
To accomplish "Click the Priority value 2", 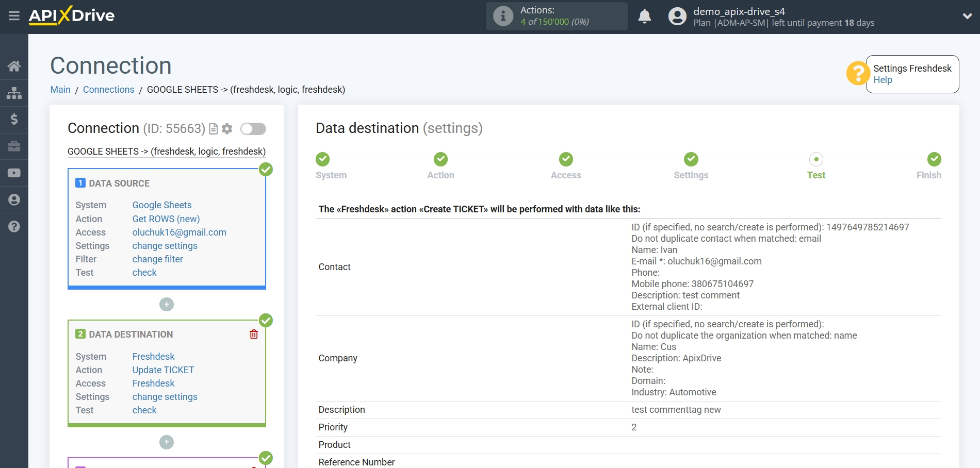I will pyautogui.click(x=634, y=427).
